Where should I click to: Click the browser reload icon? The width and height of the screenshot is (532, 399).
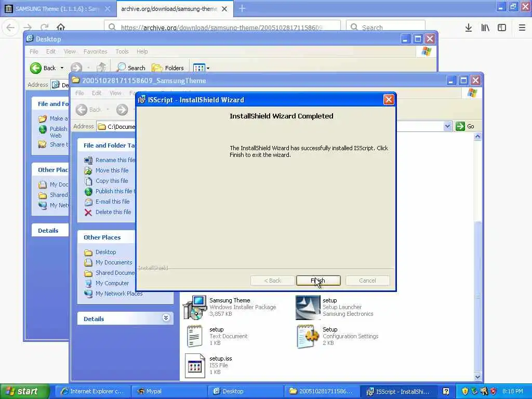44,27
